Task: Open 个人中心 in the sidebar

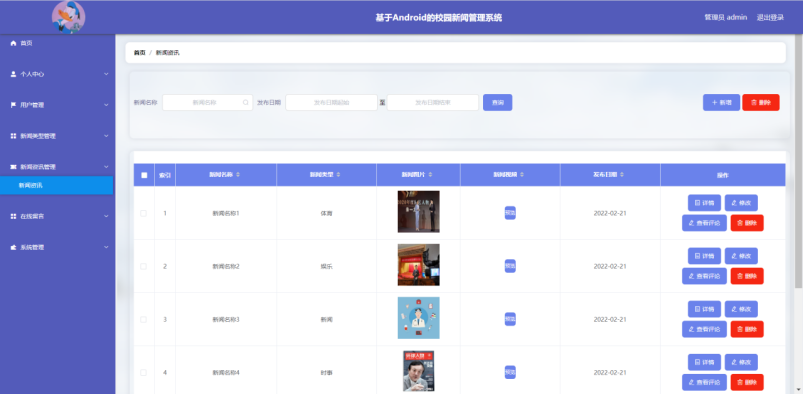Action: point(56,74)
